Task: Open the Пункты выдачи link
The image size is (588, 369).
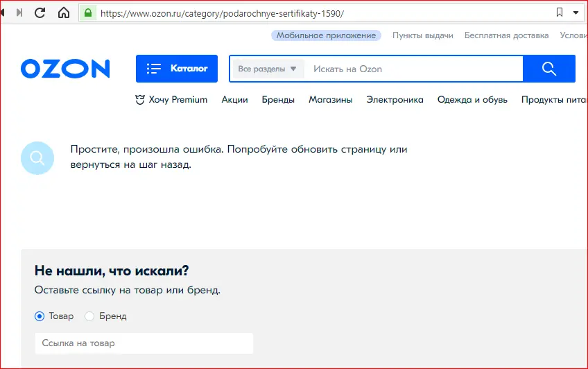Action: click(423, 35)
